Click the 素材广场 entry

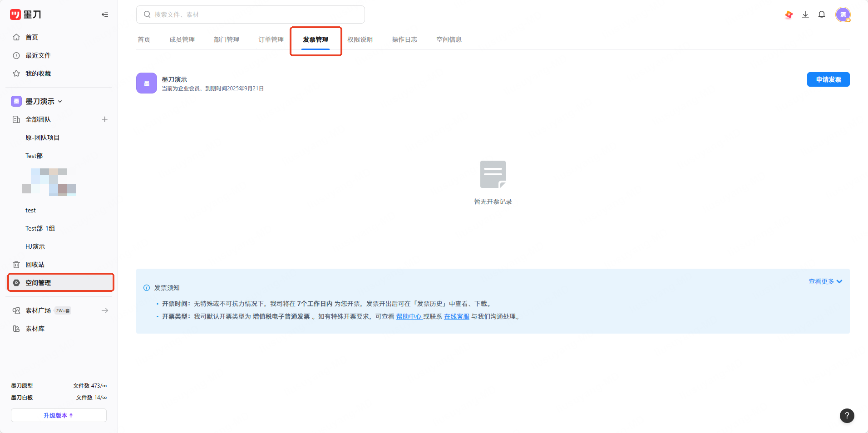[x=38, y=310]
